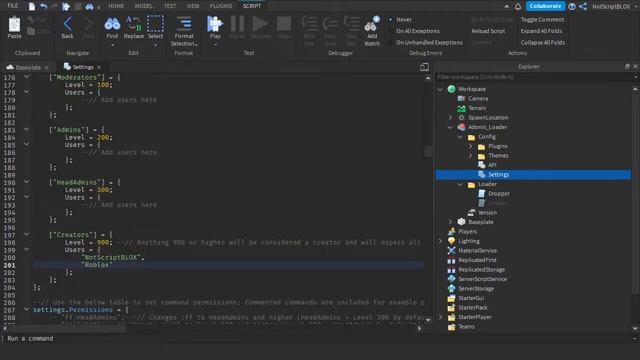Select the Dropper script in Explorer
The width and height of the screenshot is (640, 360).
point(499,193)
